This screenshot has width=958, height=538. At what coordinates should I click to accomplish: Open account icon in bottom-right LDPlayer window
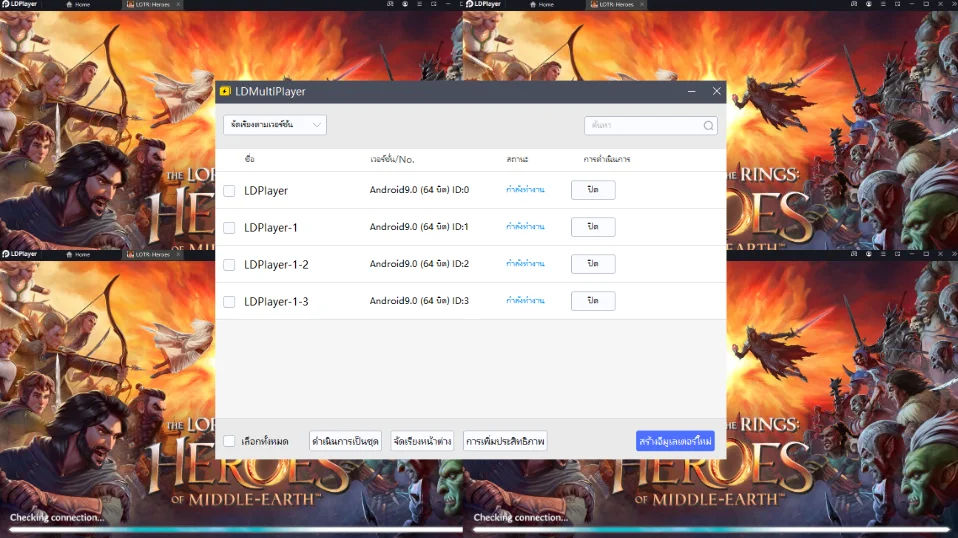[869, 253]
